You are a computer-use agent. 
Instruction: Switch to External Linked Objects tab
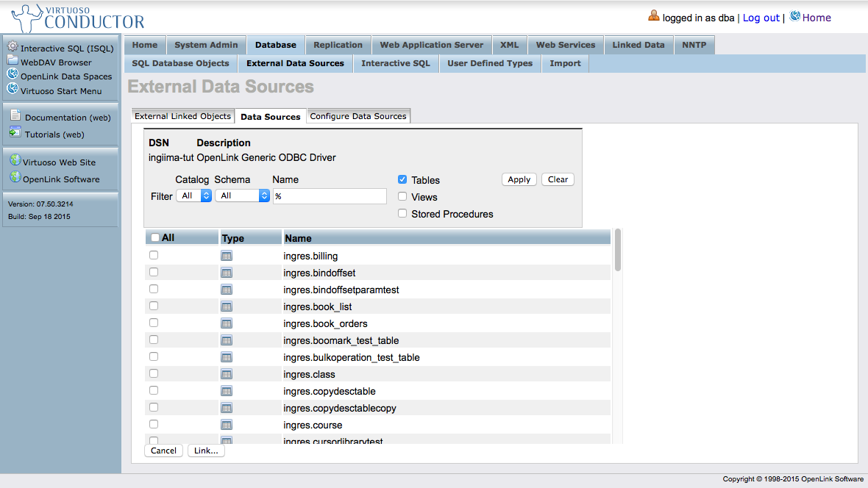click(x=182, y=116)
